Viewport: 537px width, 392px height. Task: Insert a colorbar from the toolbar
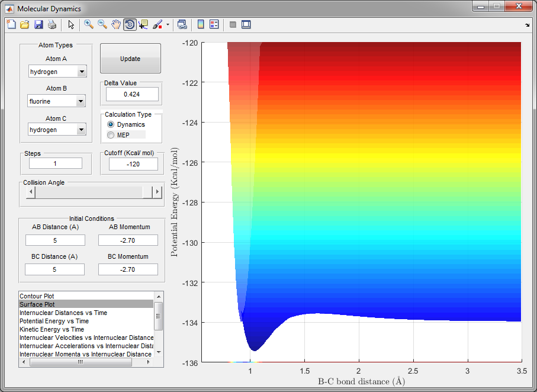click(x=201, y=24)
